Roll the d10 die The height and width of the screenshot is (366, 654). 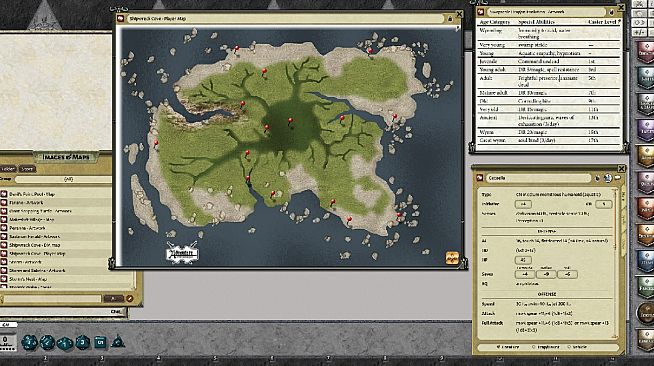tap(65, 343)
